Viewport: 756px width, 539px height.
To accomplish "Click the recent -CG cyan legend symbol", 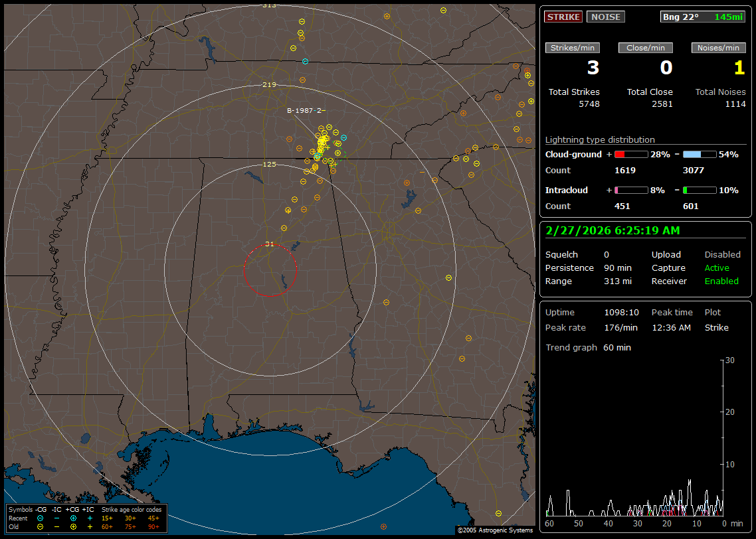I will coord(41,518).
